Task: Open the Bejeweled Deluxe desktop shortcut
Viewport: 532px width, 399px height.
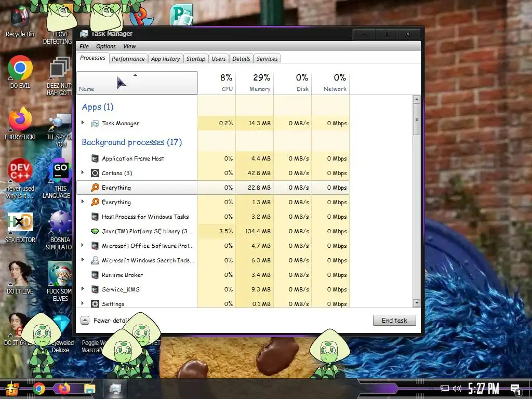Action: tap(60, 324)
